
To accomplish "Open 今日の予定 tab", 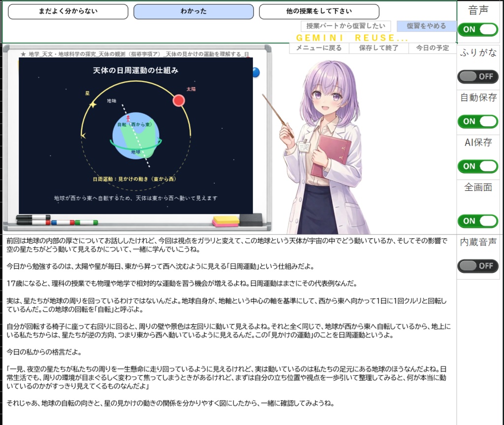I will coord(432,48).
